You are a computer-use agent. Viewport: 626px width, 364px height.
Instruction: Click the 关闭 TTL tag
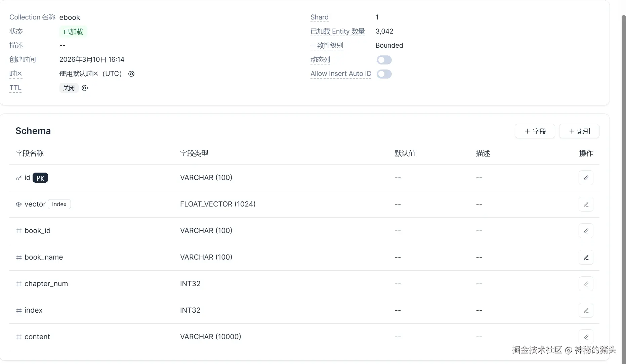[69, 88]
